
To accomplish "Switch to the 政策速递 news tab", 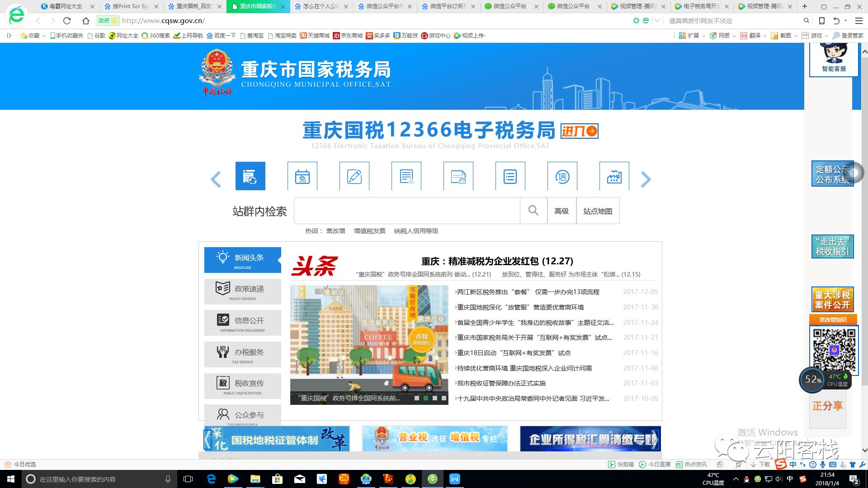I will point(243,291).
